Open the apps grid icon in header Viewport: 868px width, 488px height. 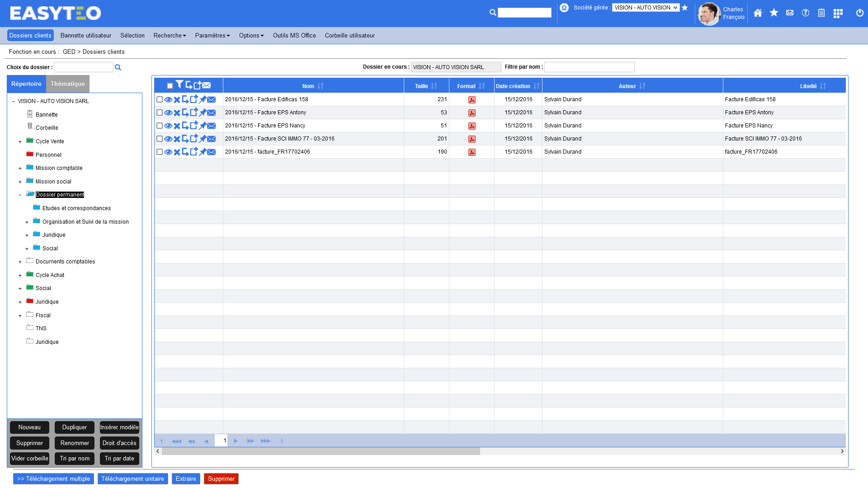[838, 13]
